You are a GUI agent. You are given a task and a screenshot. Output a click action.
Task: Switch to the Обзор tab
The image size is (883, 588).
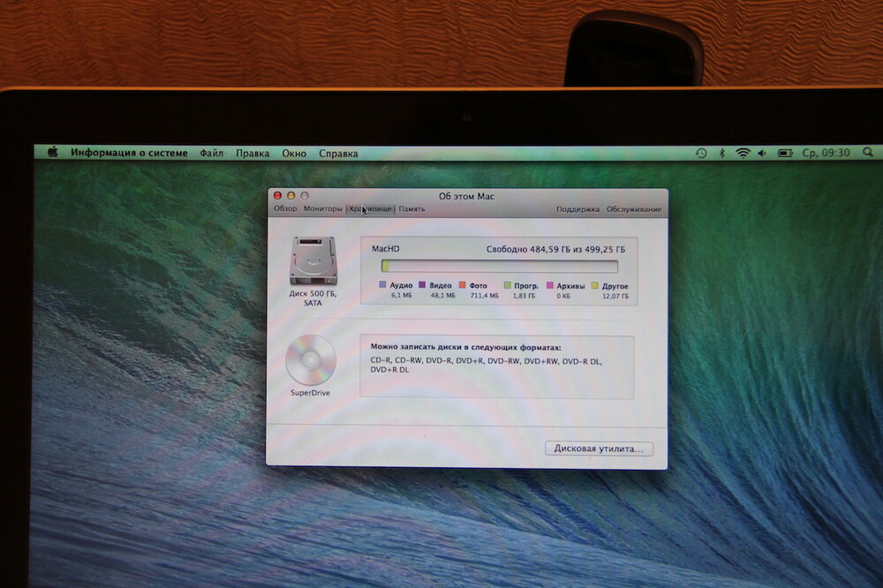pyautogui.click(x=285, y=208)
